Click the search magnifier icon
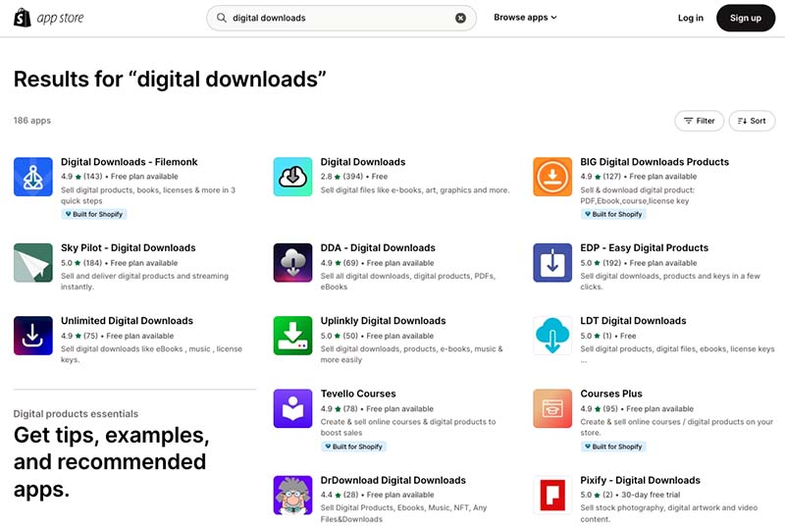The image size is (785, 532). pyautogui.click(x=222, y=18)
